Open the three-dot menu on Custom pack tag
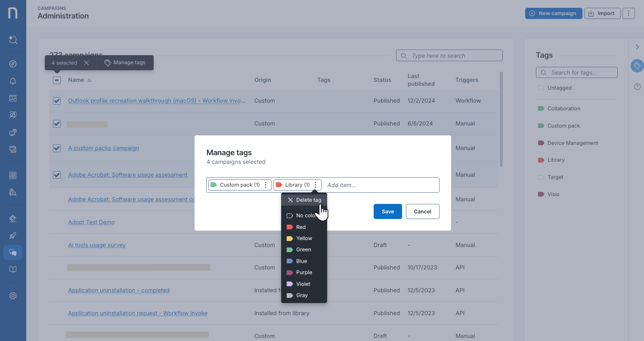644x341 pixels. [266, 185]
